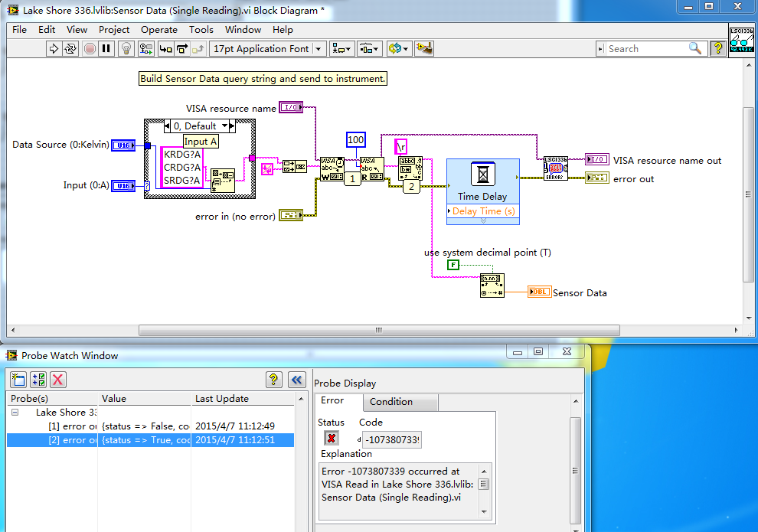This screenshot has width=758, height=532.
Task: Expand Time Delay VI bottom chevron
Action: point(483,220)
